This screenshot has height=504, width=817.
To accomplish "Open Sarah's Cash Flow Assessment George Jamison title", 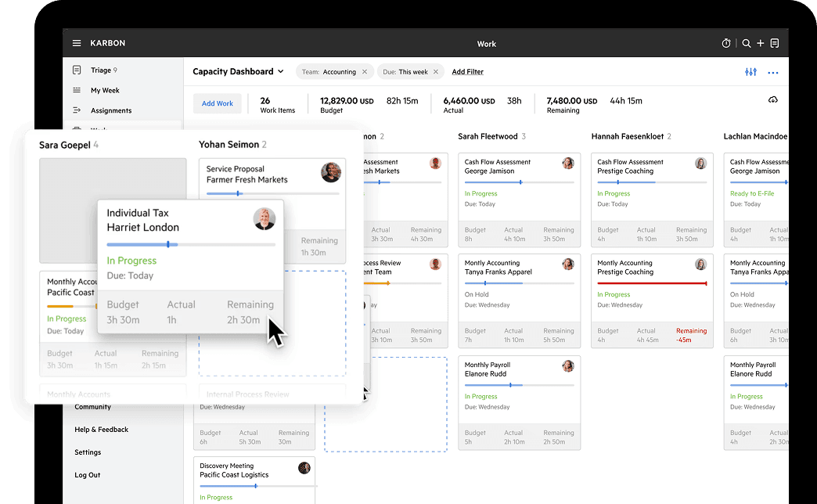I will [498, 166].
